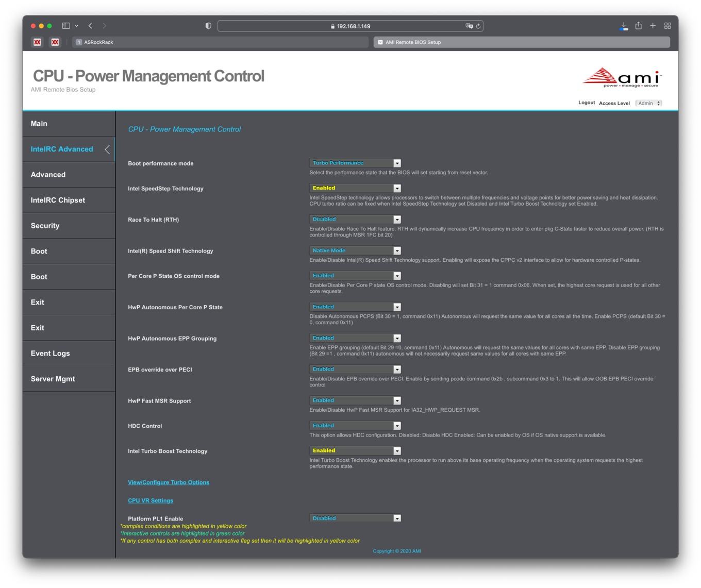Open Intel Turbo Boost Technology dropdown

point(355,451)
